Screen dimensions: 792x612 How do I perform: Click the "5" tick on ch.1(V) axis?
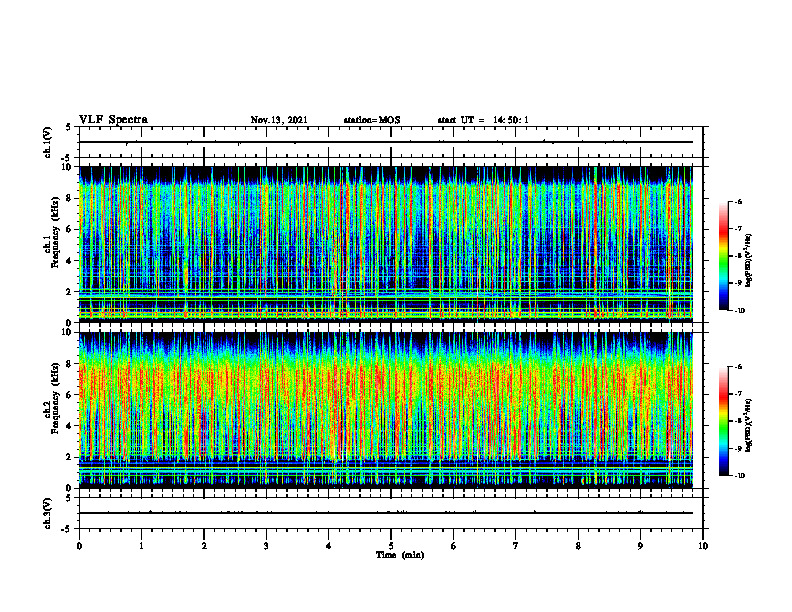69,128
